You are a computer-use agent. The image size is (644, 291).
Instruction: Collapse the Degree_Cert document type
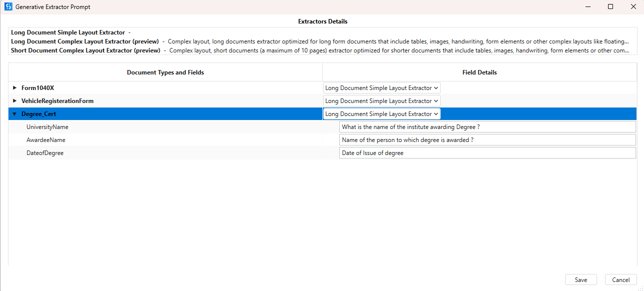tap(14, 114)
